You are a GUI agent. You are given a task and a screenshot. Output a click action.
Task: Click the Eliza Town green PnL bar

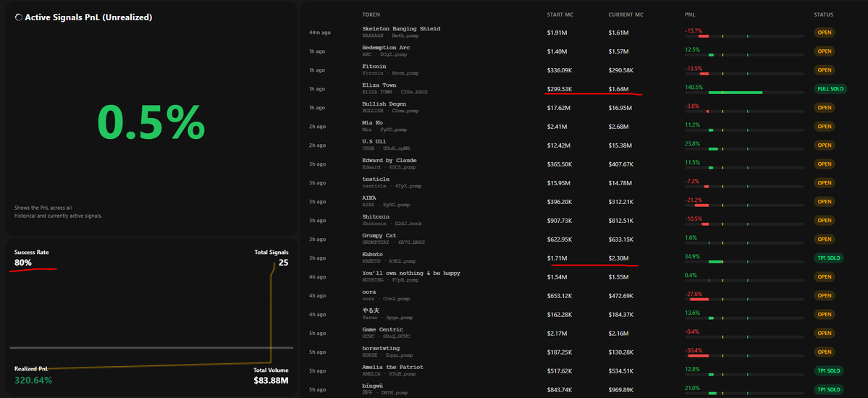735,93
